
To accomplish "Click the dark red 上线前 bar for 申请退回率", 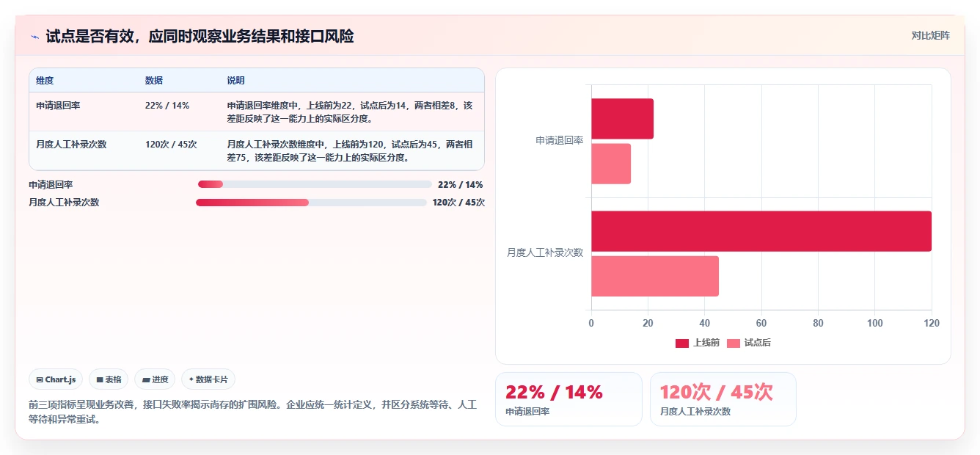I will (x=622, y=119).
